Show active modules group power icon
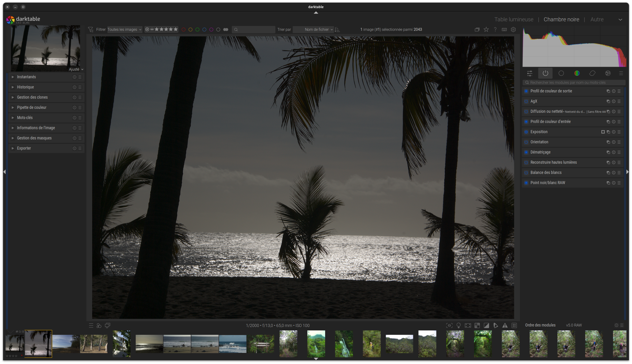 click(545, 73)
